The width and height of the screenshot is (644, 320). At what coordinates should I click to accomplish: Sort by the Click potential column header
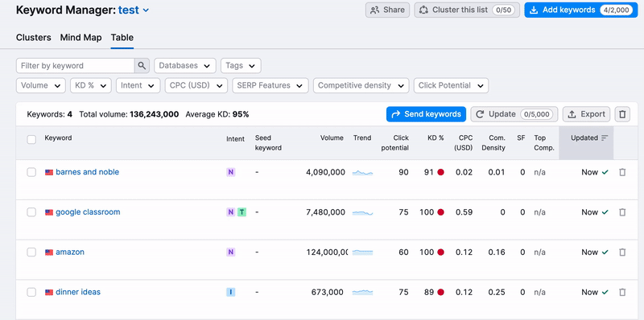tap(394, 143)
